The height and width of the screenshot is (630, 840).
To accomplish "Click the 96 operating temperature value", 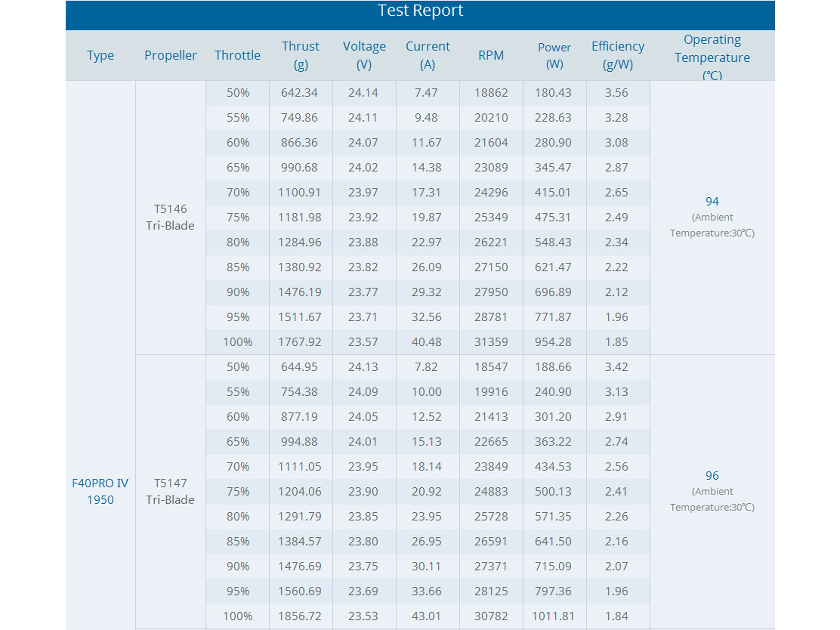I will click(712, 475).
